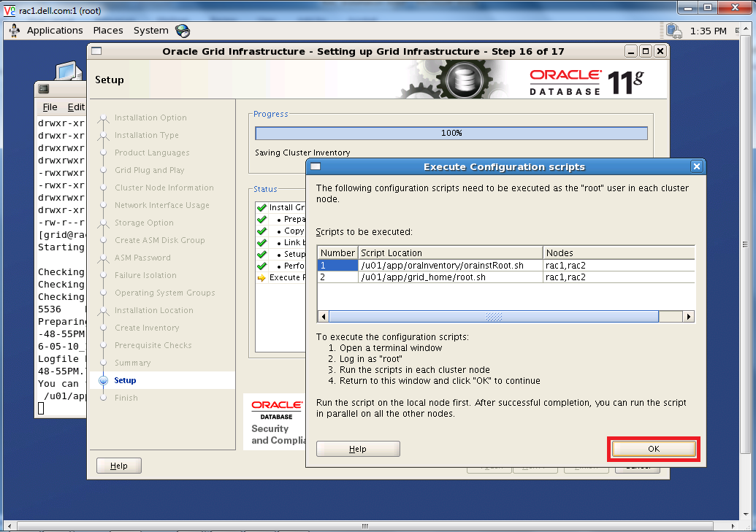The height and width of the screenshot is (532, 756).
Task: Click VNC viewer vertical scrollbar grip
Action: 745,244
